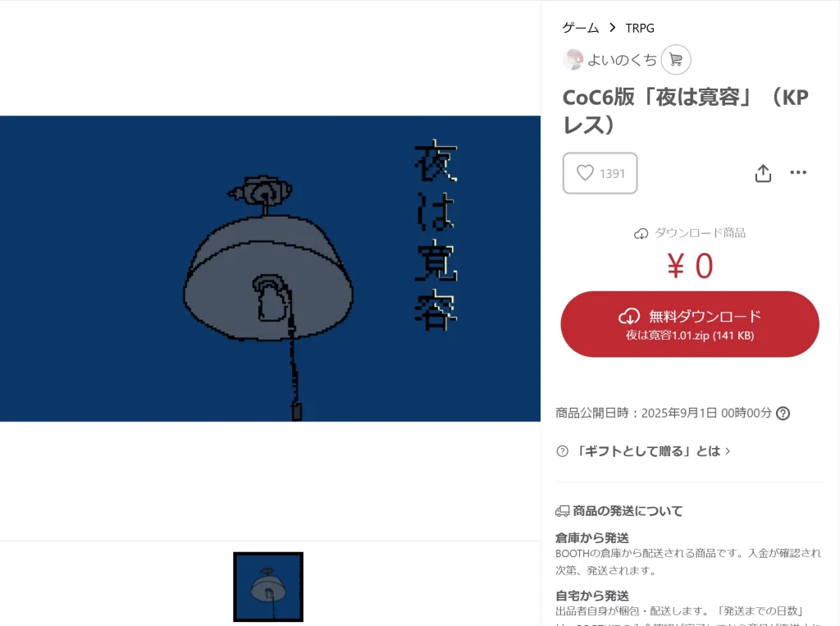Click the shop cart icon beside よいのくち

(x=676, y=60)
